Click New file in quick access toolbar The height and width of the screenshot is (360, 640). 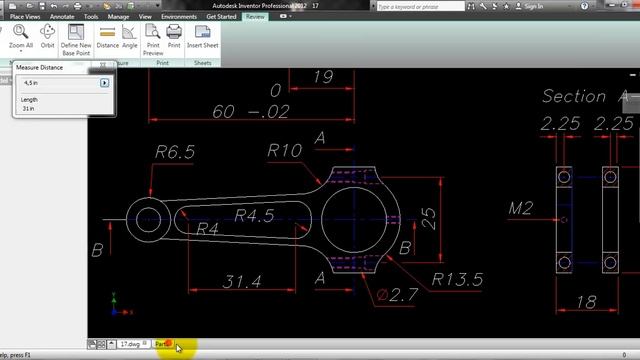13,6
